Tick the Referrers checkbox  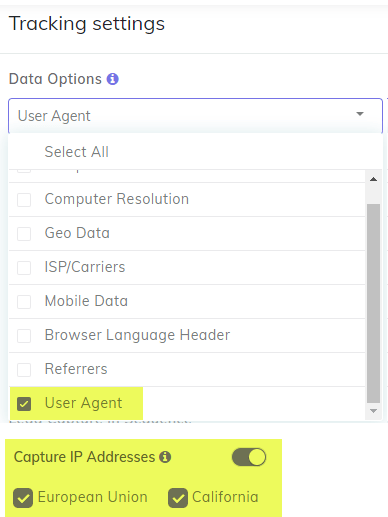pyautogui.click(x=24, y=370)
